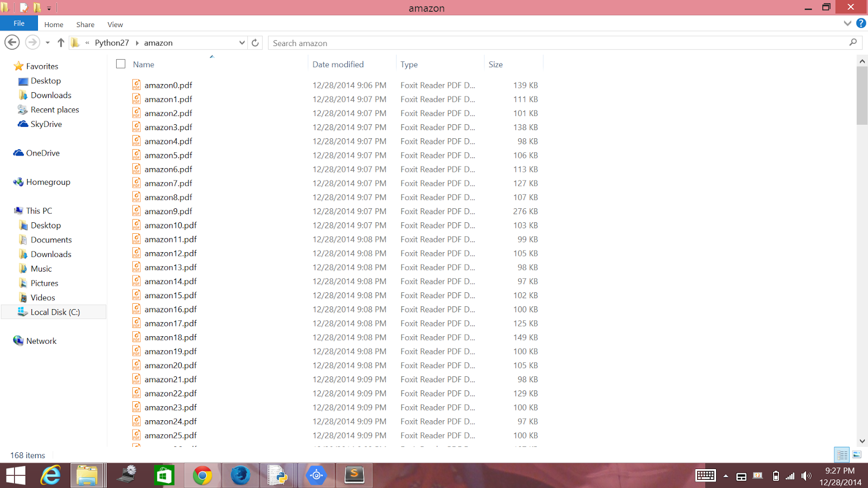Viewport: 868px width, 488px height.
Task: Open the dropdown arrow between Python27 and amazon
Action: 137,43
